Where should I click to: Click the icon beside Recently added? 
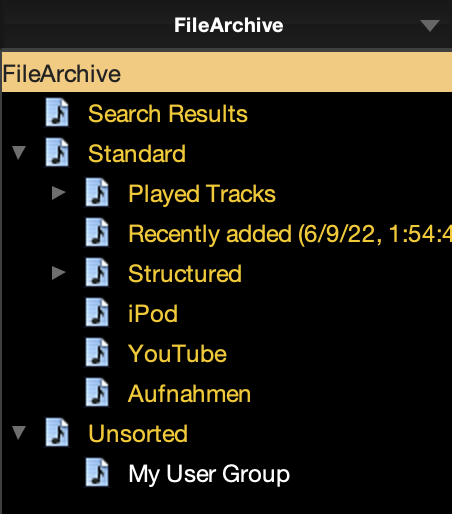pos(97,233)
